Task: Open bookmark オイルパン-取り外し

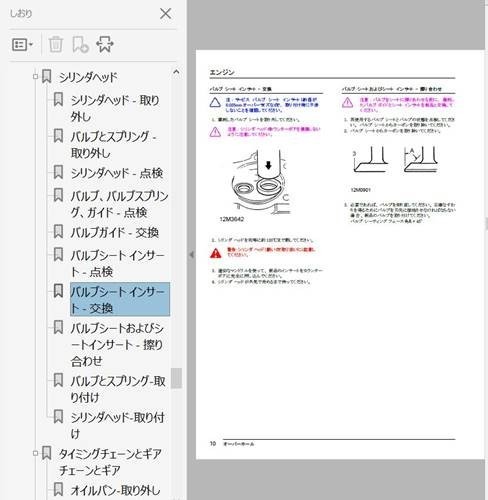Action: [115, 490]
